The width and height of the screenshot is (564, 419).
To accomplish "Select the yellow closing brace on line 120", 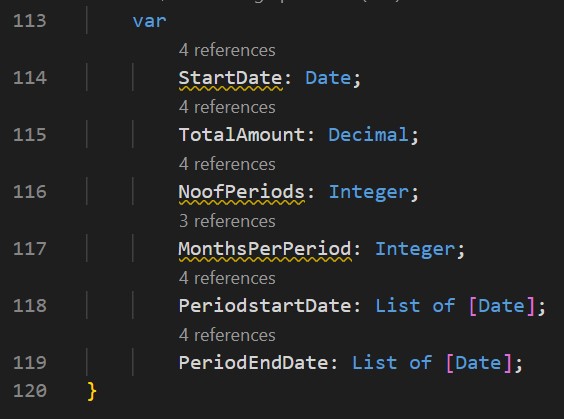I will (92, 391).
